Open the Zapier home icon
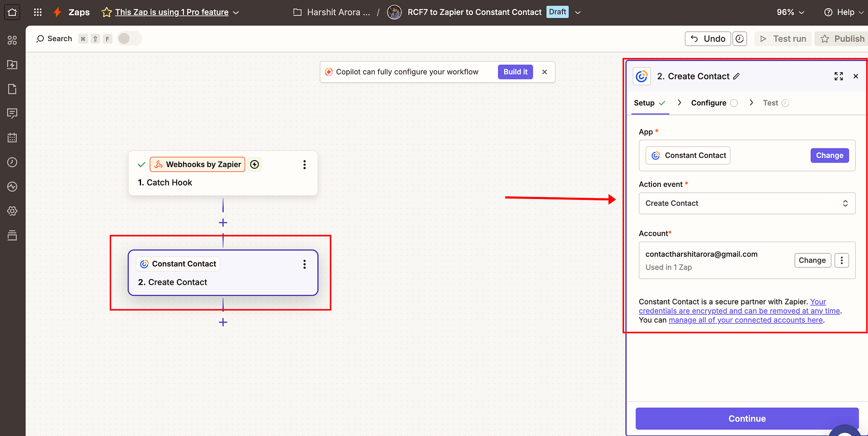 coord(12,12)
